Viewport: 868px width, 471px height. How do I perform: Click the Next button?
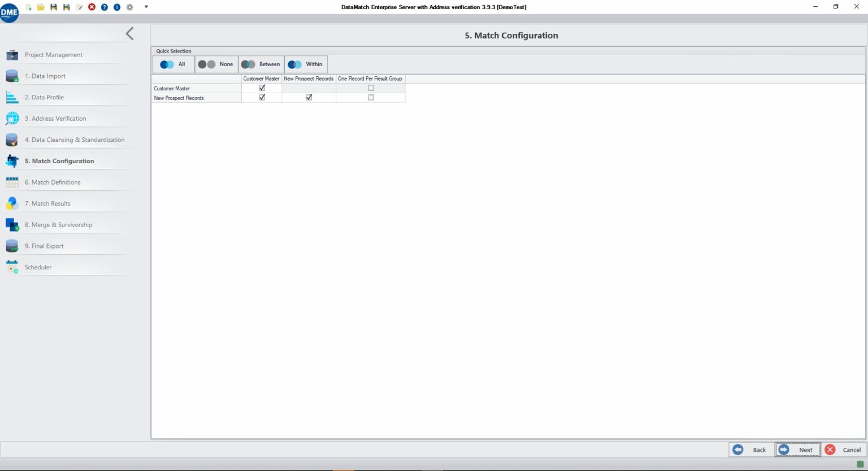pyautogui.click(x=797, y=450)
